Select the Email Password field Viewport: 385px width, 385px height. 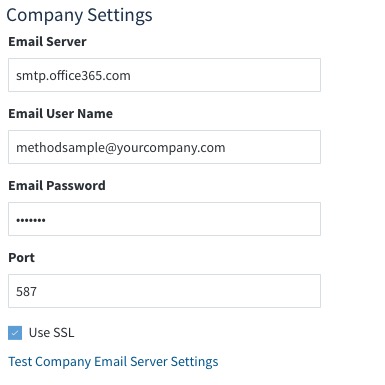pyautogui.click(x=164, y=219)
